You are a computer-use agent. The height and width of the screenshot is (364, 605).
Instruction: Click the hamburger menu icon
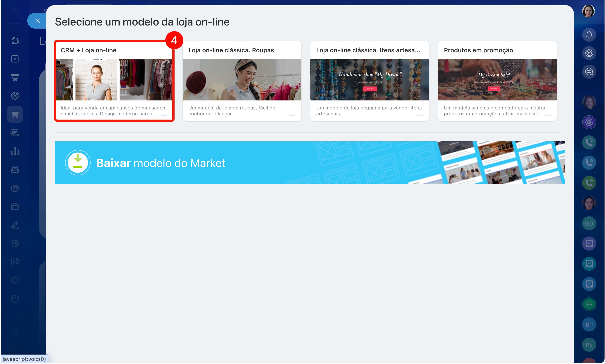click(x=15, y=11)
